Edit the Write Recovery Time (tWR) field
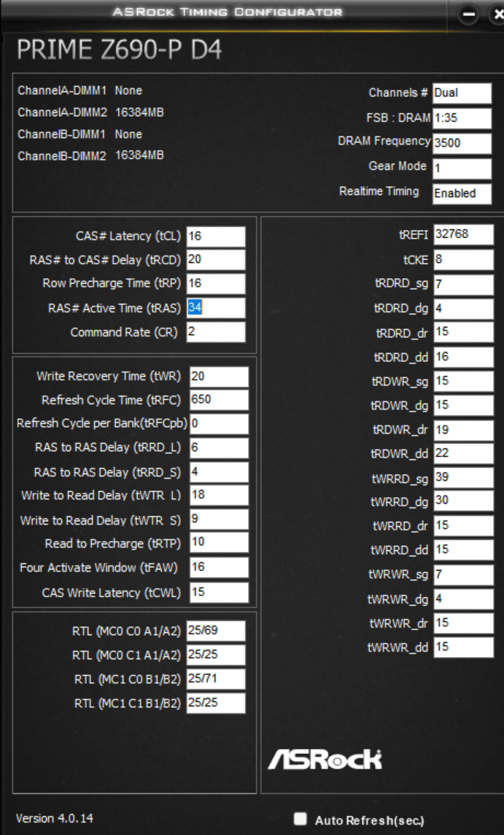 (x=220, y=377)
